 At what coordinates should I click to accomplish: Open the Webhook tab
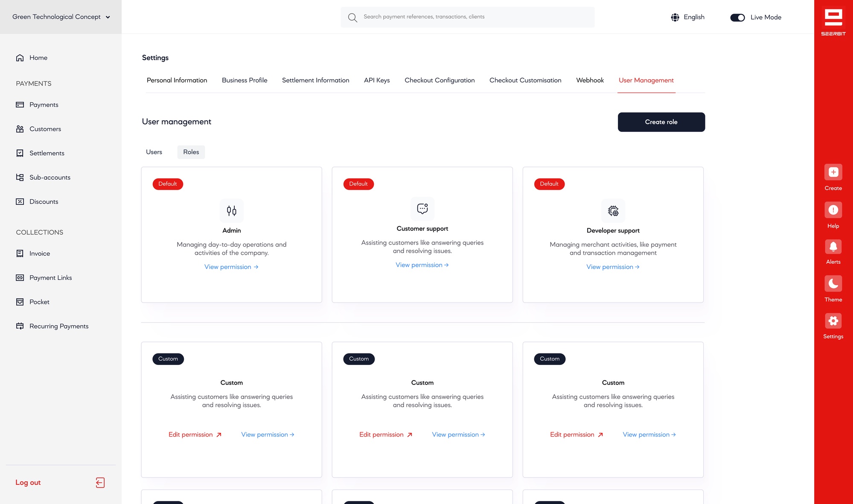(590, 80)
